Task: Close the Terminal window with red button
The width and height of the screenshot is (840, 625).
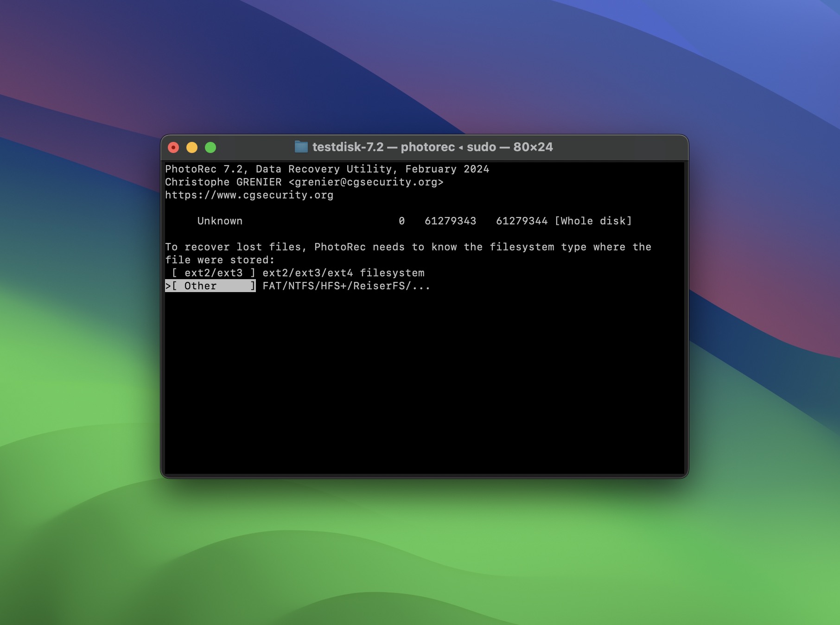Action: tap(173, 147)
